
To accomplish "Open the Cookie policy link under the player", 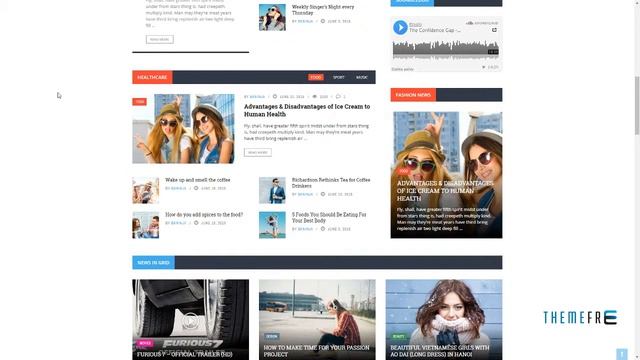I will 402,69.
